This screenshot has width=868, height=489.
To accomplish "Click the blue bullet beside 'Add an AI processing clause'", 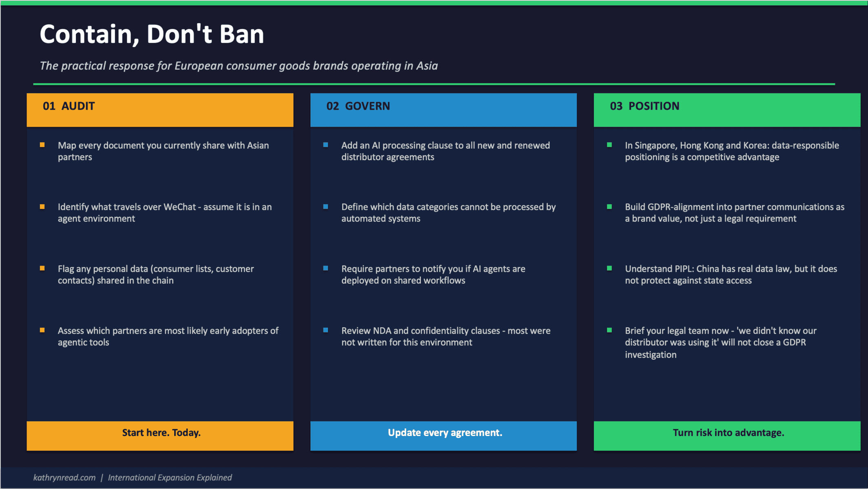I will 325,145.
